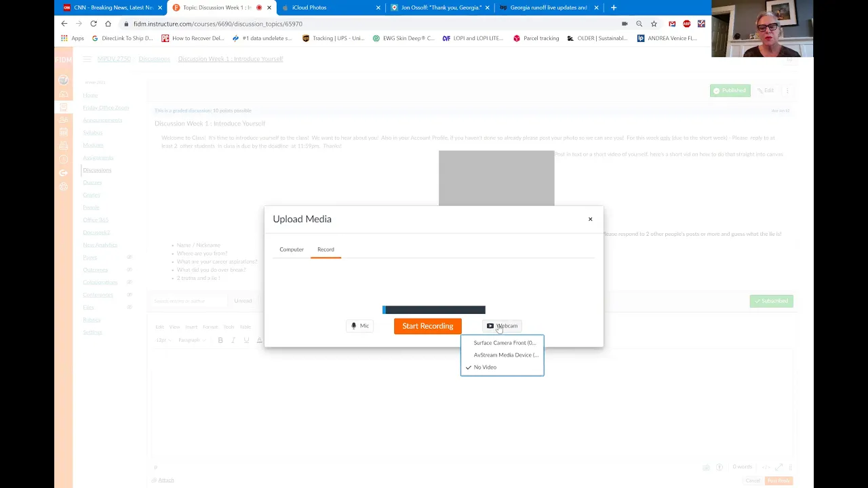868x488 pixels.
Task: Reload the page with the refresh icon
Action: [94, 24]
